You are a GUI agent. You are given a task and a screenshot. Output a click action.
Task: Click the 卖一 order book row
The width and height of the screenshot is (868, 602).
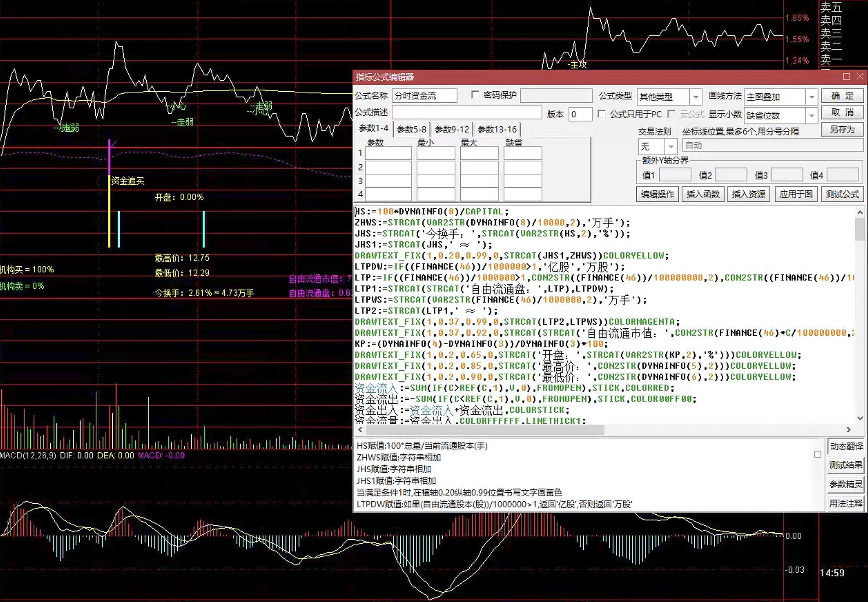[832, 59]
